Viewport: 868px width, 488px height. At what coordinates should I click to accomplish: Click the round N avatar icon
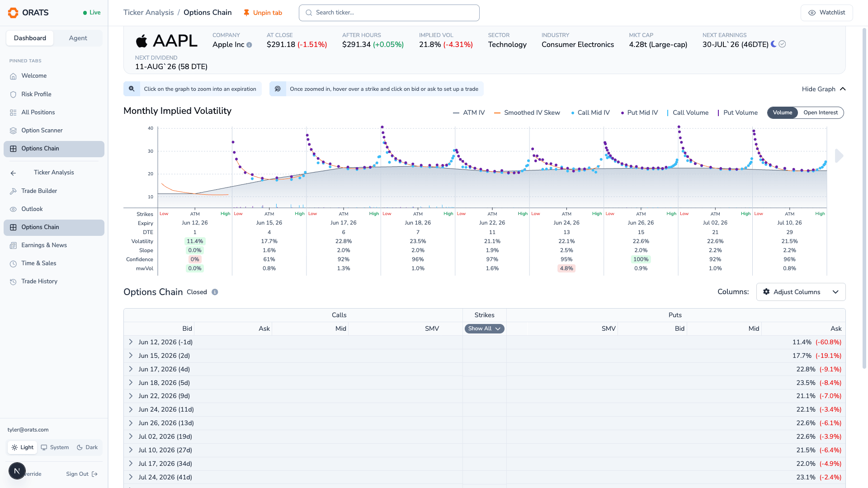17,471
